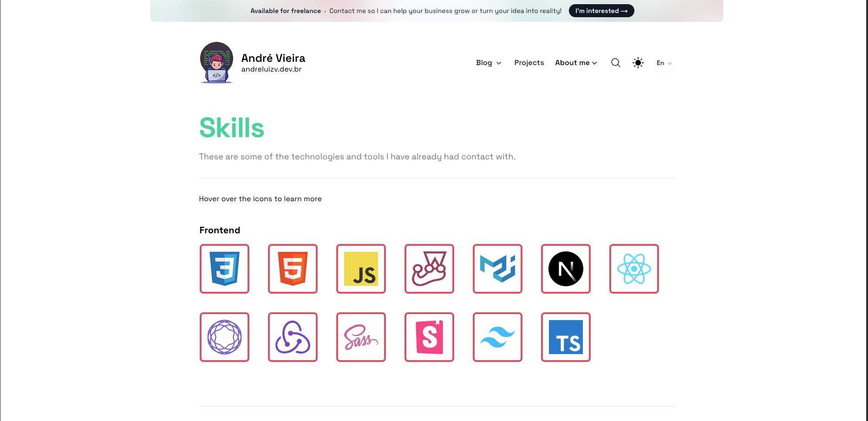
Task: Click the TypeScript TS icon
Action: point(566,337)
